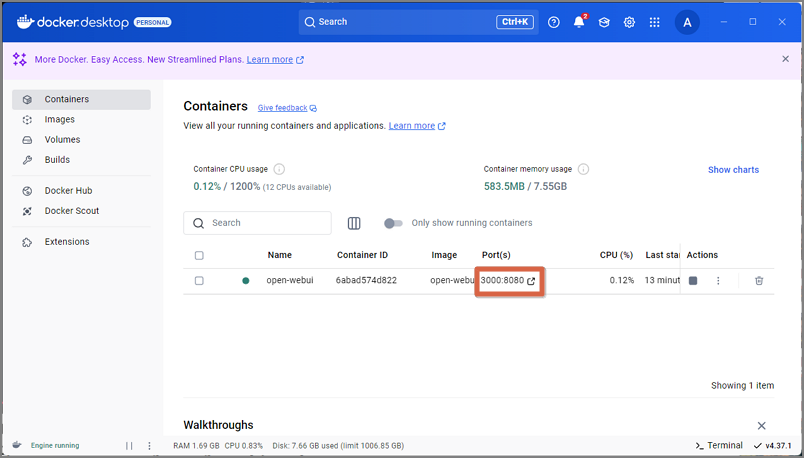Click container ID 6abad574d822
This screenshot has width=804, height=458.
click(x=366, y=281)
